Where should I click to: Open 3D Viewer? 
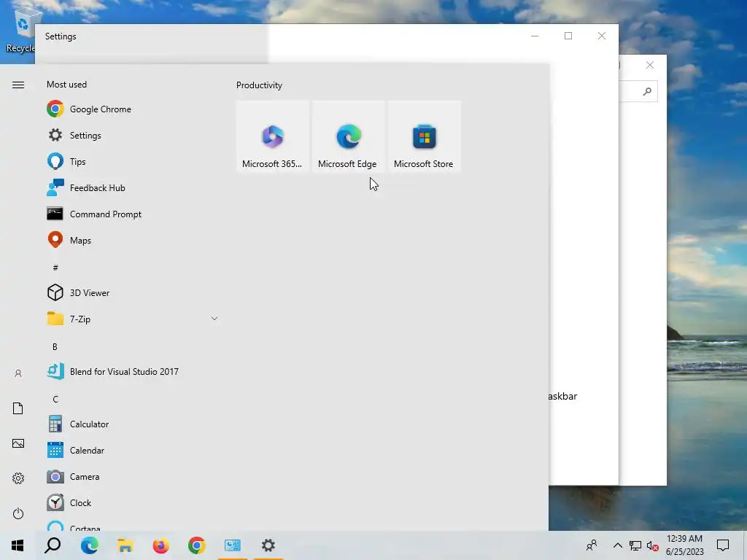tap(133, 292)
